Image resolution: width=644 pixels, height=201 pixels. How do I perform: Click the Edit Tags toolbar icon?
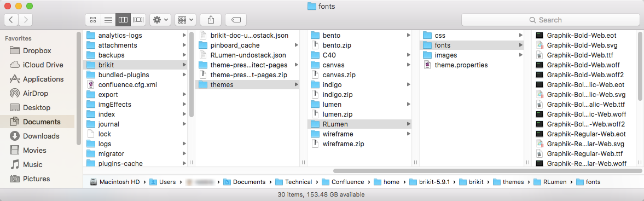(x=236, y=20)
